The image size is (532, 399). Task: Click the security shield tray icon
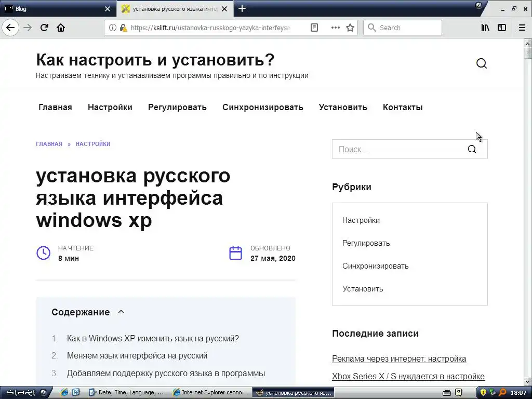pos(483,393)
